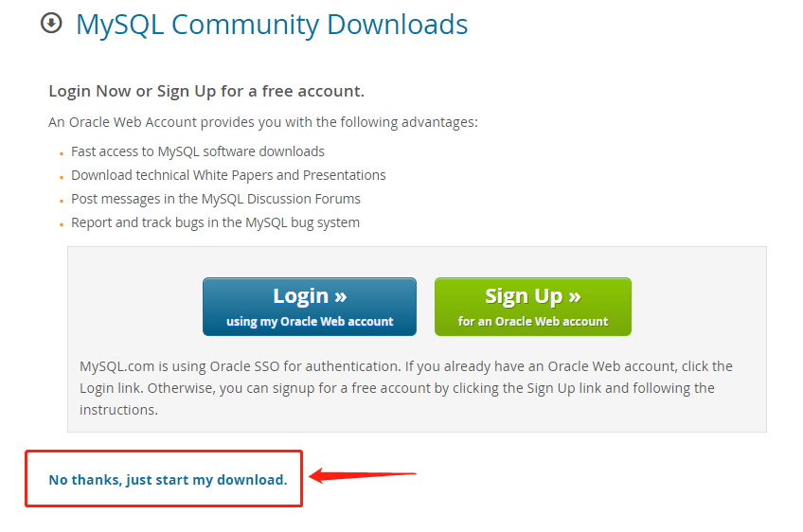This screenshot has width=803, height=532.
Task: Sign Up for an Oracle Web account
Action: pos(532,307)
